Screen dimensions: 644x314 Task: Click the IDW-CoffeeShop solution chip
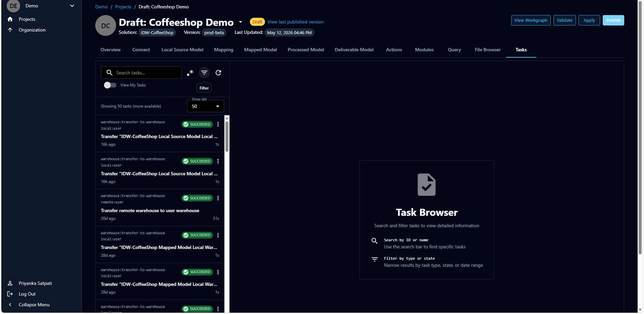(x=157, y=33)
